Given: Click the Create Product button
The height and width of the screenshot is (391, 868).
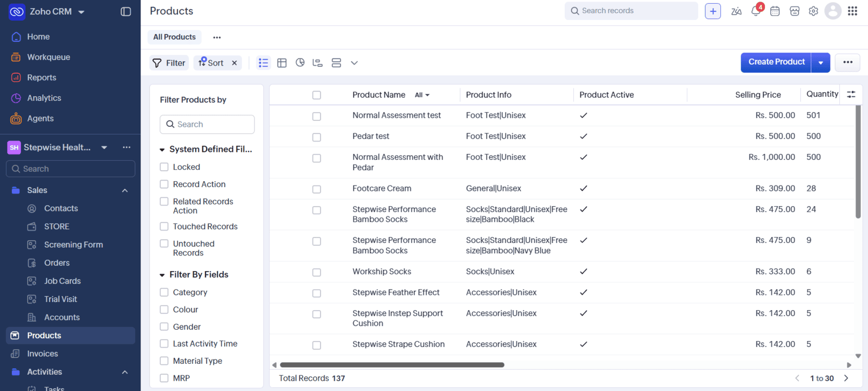Looking at the screenshot, I should 776,62.
